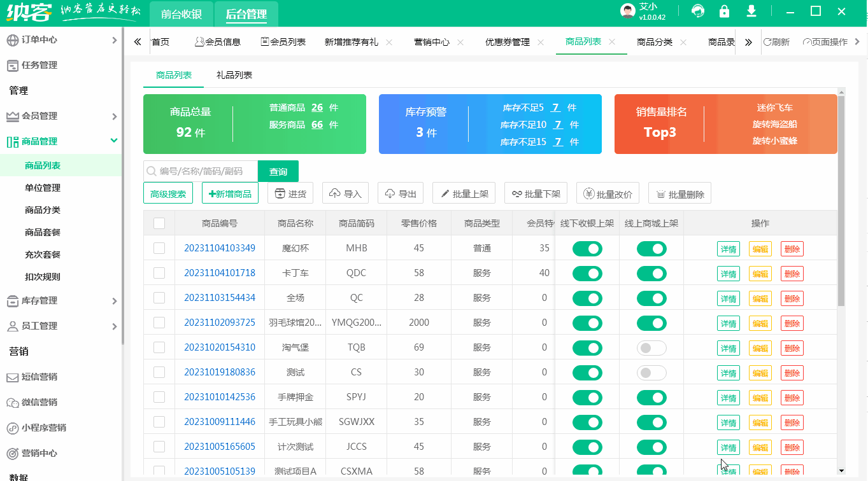The width and height of the screenshot is (868, 481).
Task: Click the +新增商品 button
Action: point(230,193)
